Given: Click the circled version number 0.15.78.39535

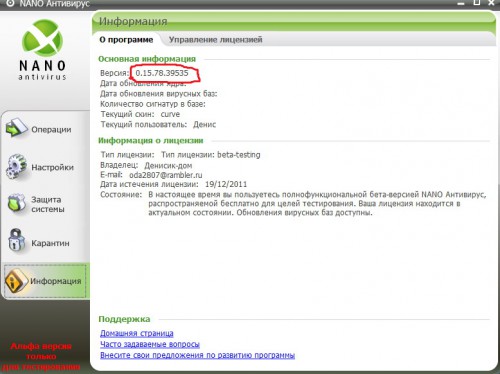Looking at the screenshot, I should pos(162,73).
